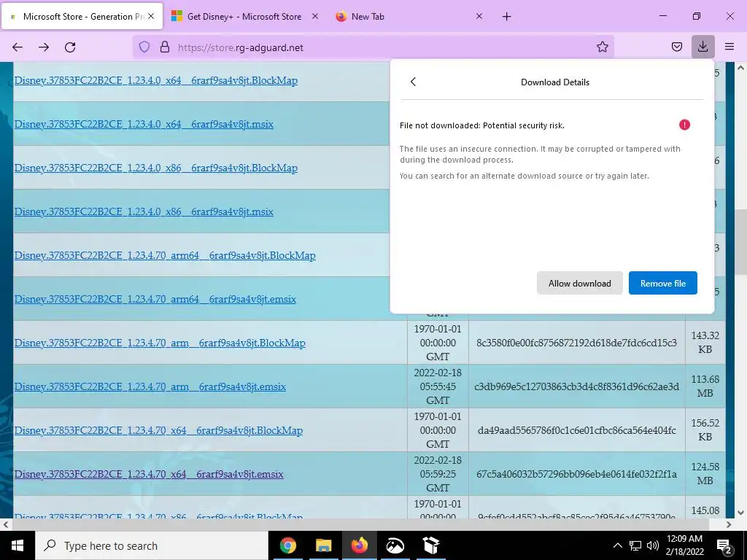Open the tracking protection shield icon
The width and height of the screenshot is (747, 560).
tap(144, 47)
